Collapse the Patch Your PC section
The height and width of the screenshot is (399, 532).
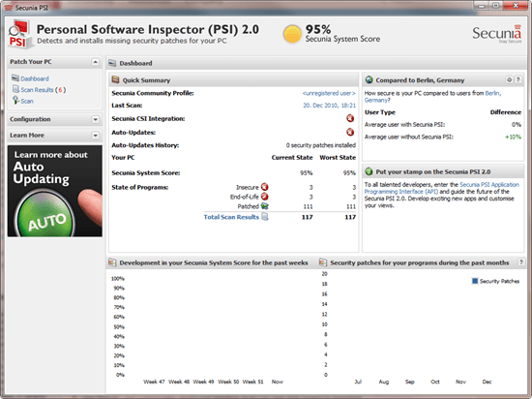pos(96,62)
